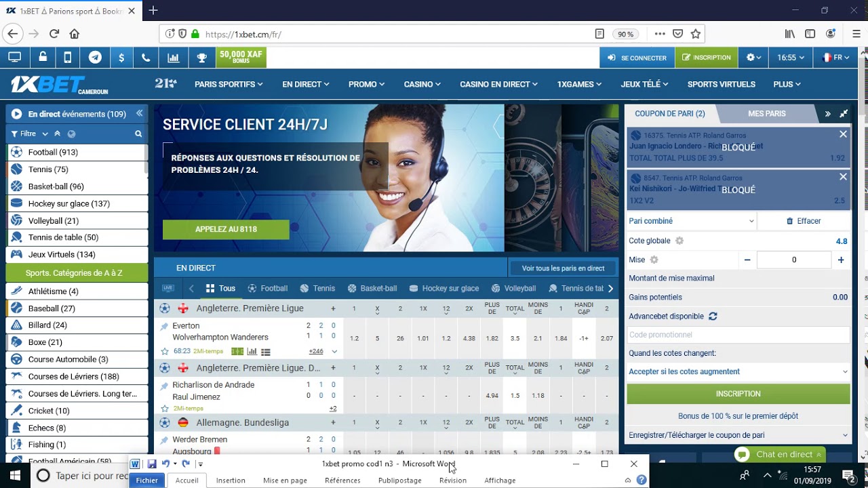Image resolution: width=868 pixels, height=488 pixels.
Task: Open Chat en direct widget
Action: [780, 454]
